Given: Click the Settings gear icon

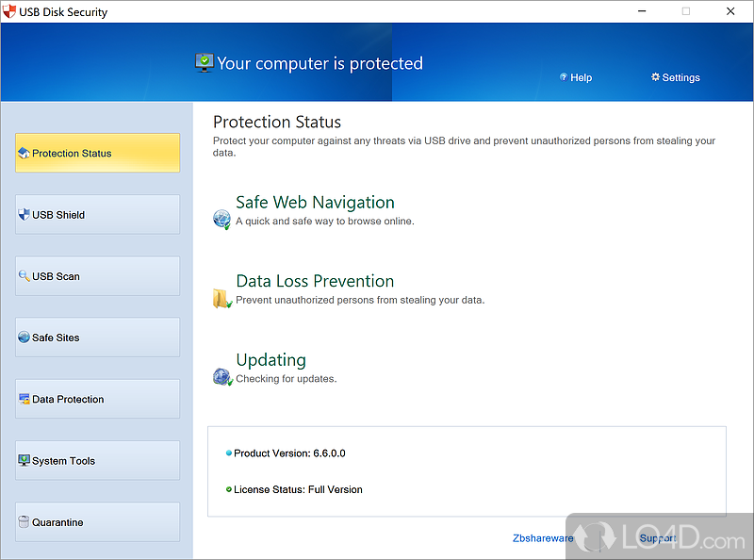Looking at the screenshot, I should (x=655, y=77).
